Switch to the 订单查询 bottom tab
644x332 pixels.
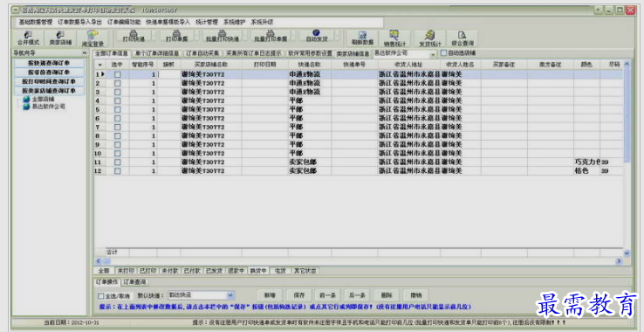134,282
